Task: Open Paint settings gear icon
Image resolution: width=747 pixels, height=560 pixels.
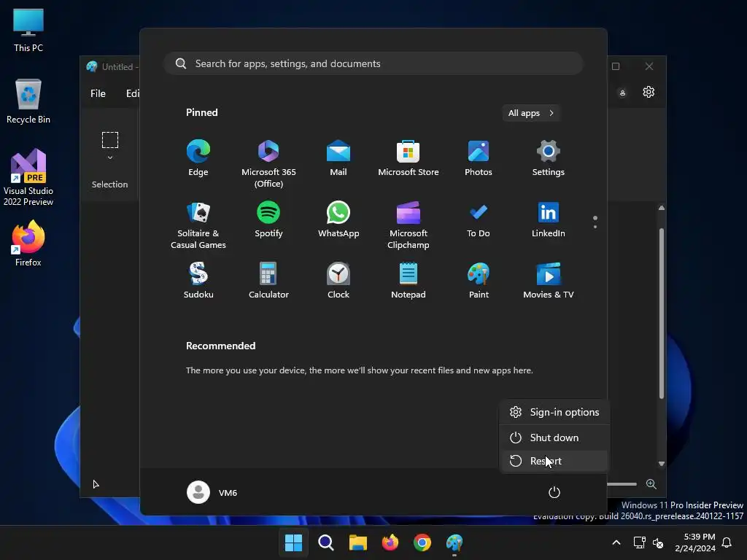Action: 649,92
